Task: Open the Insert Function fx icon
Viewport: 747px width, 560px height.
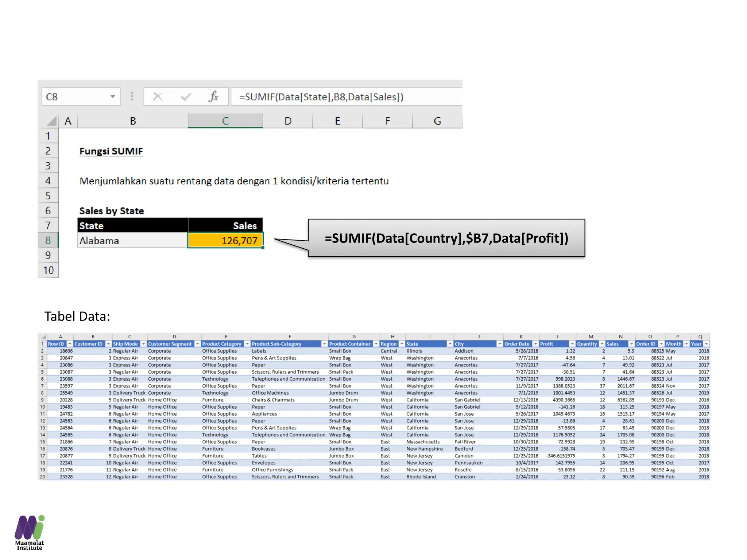Action: click(214, 97)
